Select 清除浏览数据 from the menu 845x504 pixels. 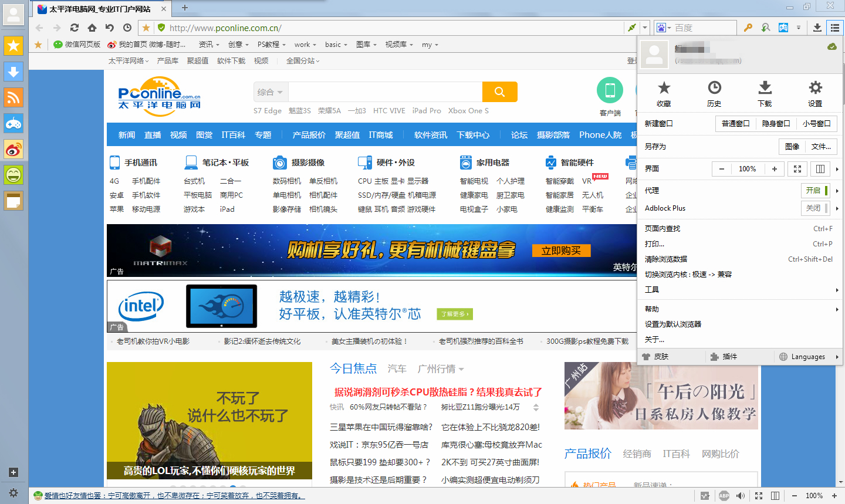tap(666, 259)
